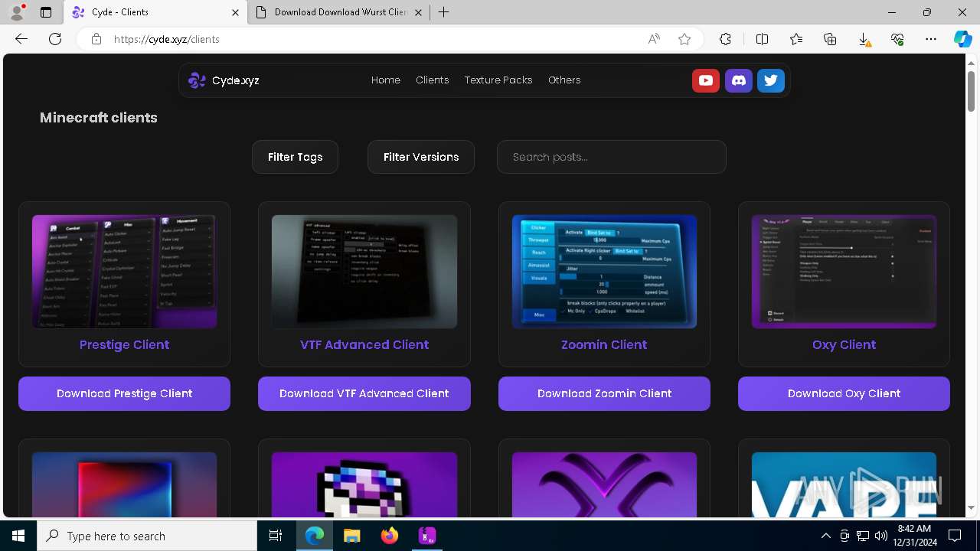Add this page to favorites star
980x551 pixels.
pos(684,39)
